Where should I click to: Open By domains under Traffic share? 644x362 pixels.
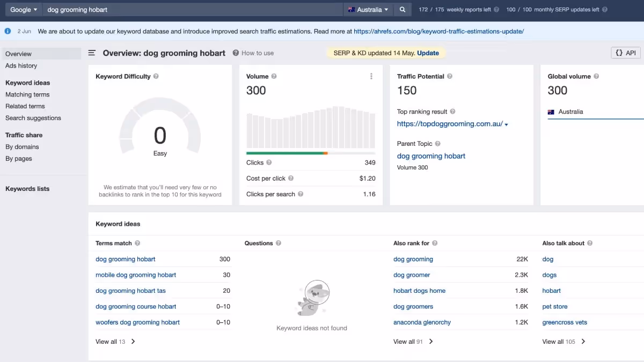pos(22,147)
